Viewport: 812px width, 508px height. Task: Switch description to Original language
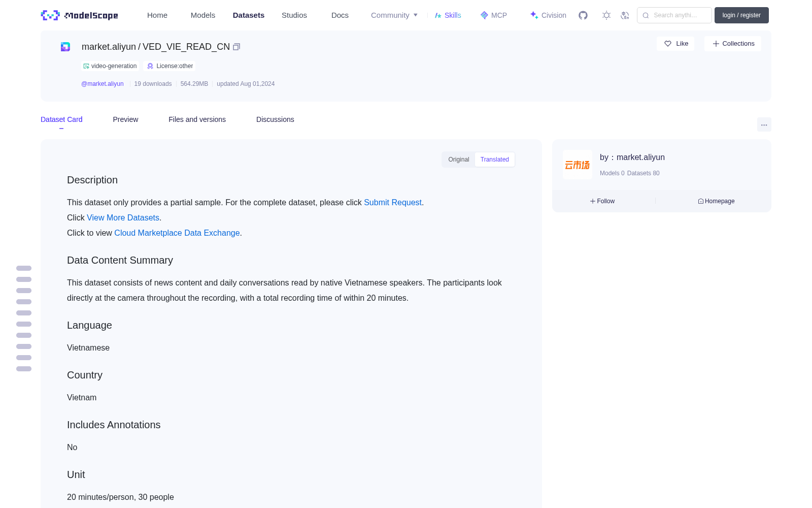pyautogui.click(x=459, y=160)
